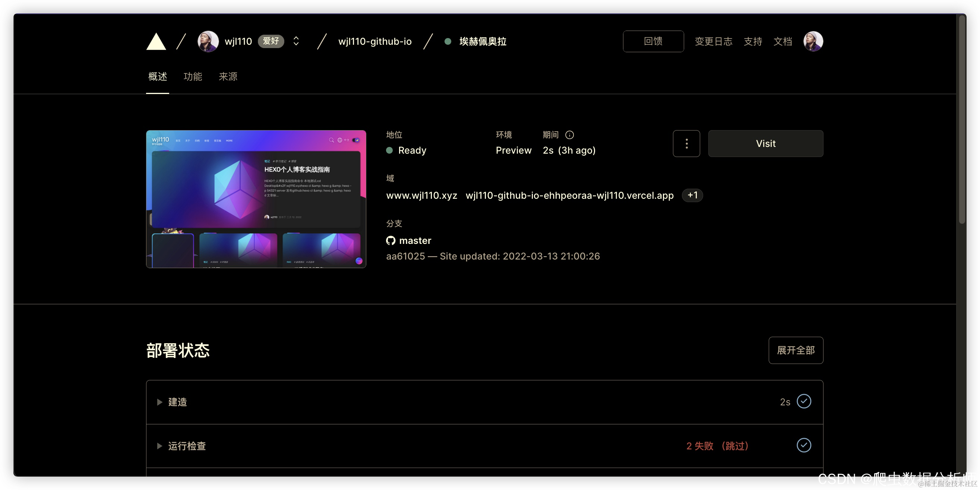Switch to the 来源 tab

coord(228,77)
